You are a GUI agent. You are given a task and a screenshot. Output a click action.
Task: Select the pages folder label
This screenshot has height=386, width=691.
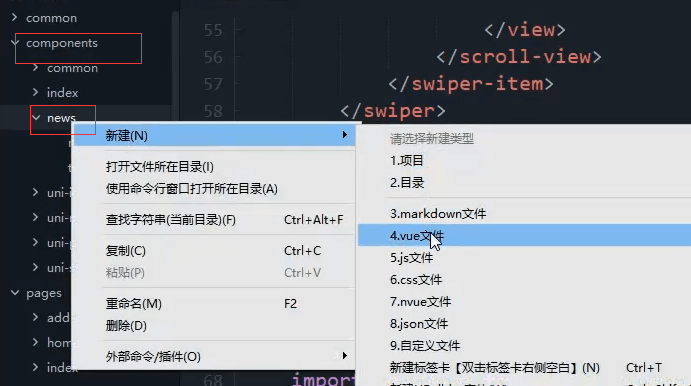44,293
